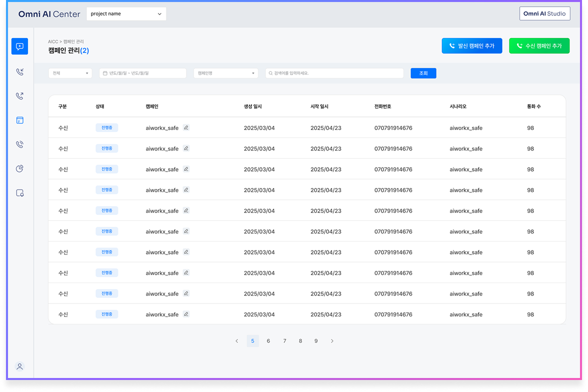Click the edit pencil in the fifth table row

[x=186, y=210]
